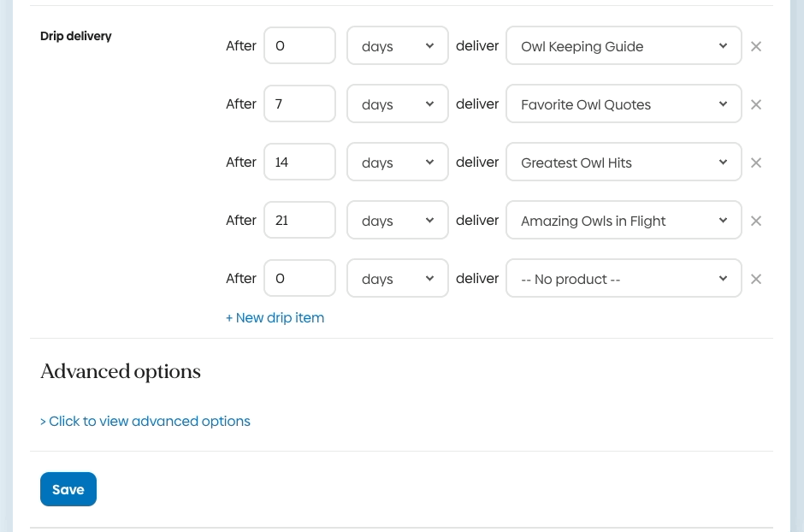Change the time unit for Greatest Owl Hits
The height and width of the screenshot is (532, 804).
coord(397,163)
